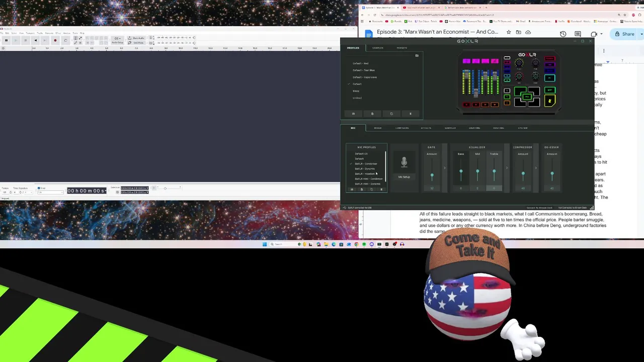644x362 pixels.
Task: Switch to GoXLR Profiles tab
Action: pos(353,48)
